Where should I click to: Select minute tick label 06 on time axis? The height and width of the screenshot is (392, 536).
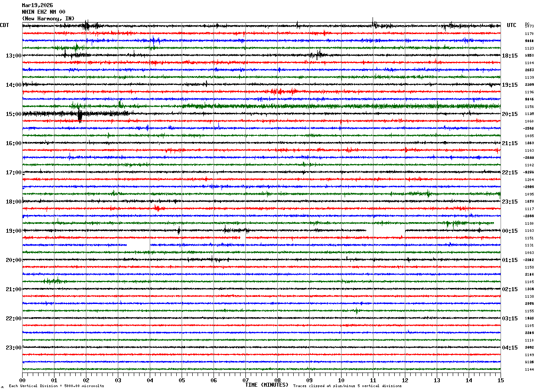pos(214,380)
